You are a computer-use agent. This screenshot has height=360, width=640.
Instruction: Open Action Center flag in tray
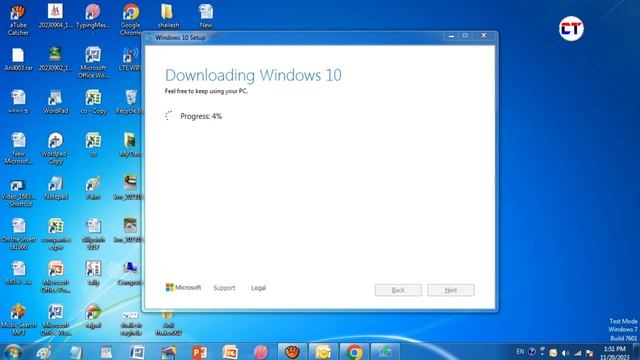pos(589,353)
